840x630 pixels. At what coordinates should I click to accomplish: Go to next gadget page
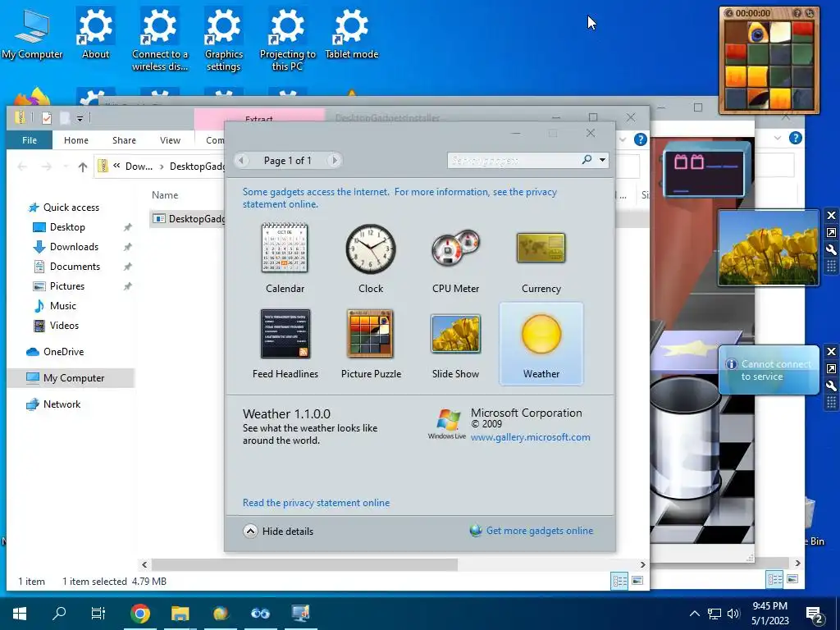tap(335, 160)
